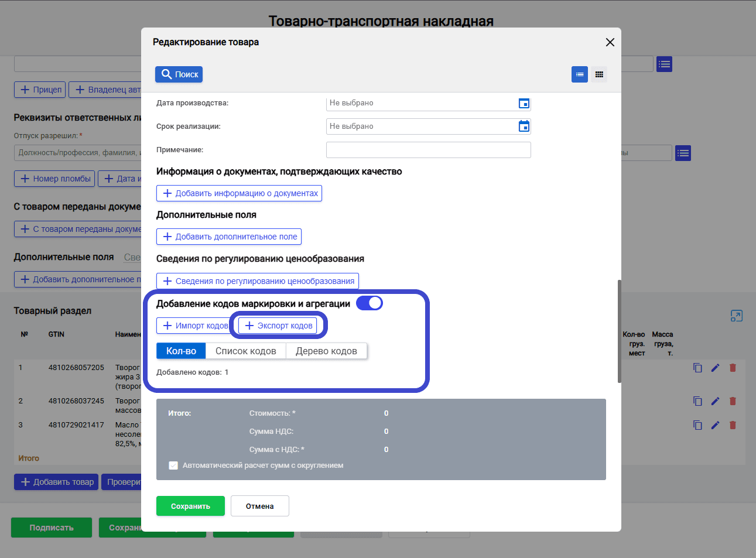The width and height of the screenshot is (756, 558).
Task: Click inside the Примечание input field
Action: click(x=429, y=150)
